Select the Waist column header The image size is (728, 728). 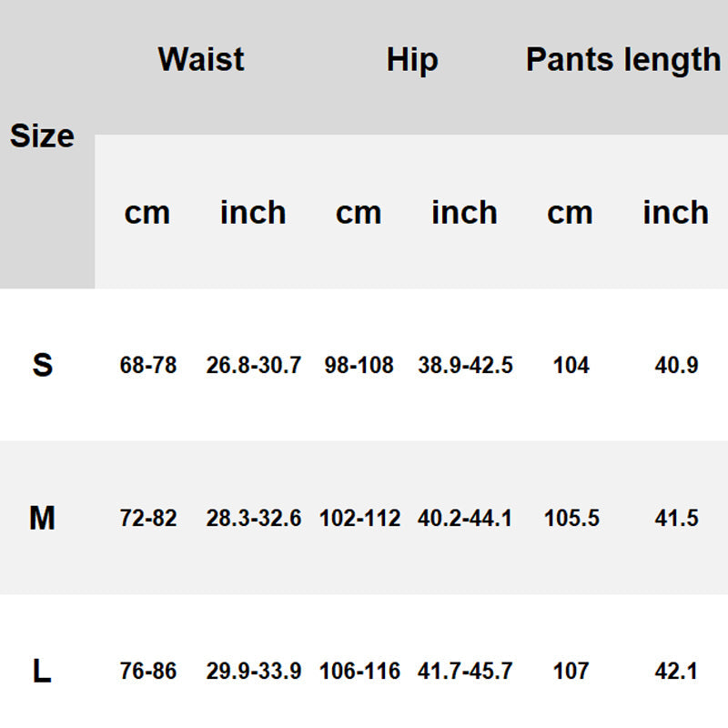(x=201, y=60)
